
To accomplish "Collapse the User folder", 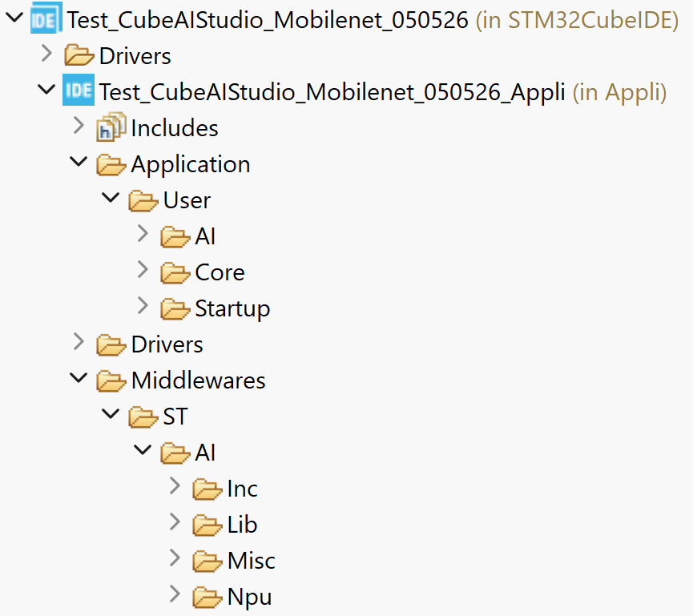I will pos(111,198).
